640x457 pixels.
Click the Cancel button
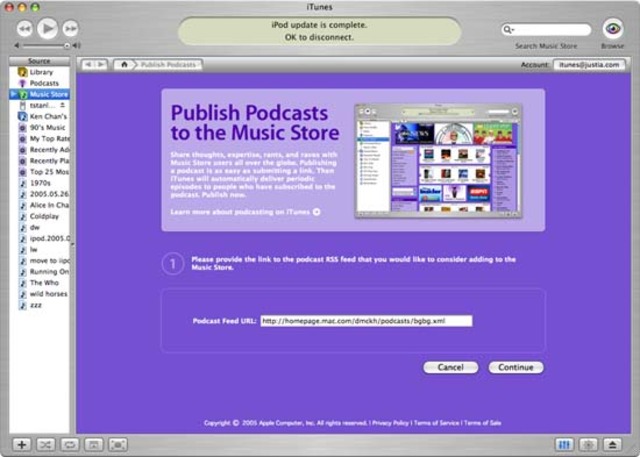coord(451,367)
